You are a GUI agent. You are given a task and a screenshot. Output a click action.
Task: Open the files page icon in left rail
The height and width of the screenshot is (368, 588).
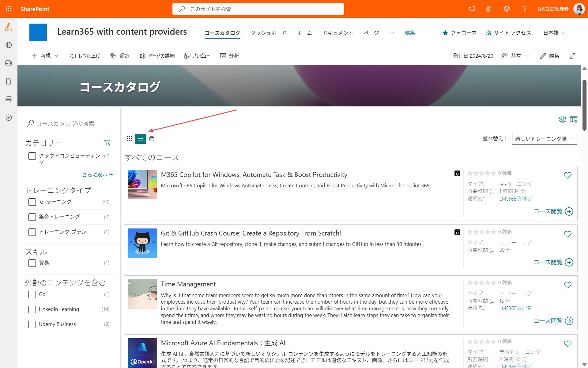[9, 81]
